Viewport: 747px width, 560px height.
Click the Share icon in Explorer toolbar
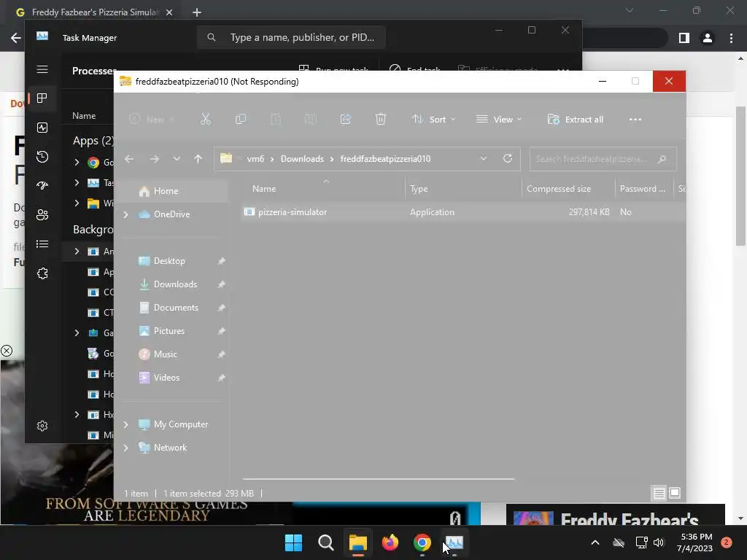pyautogui.click(x=345, y=119)
